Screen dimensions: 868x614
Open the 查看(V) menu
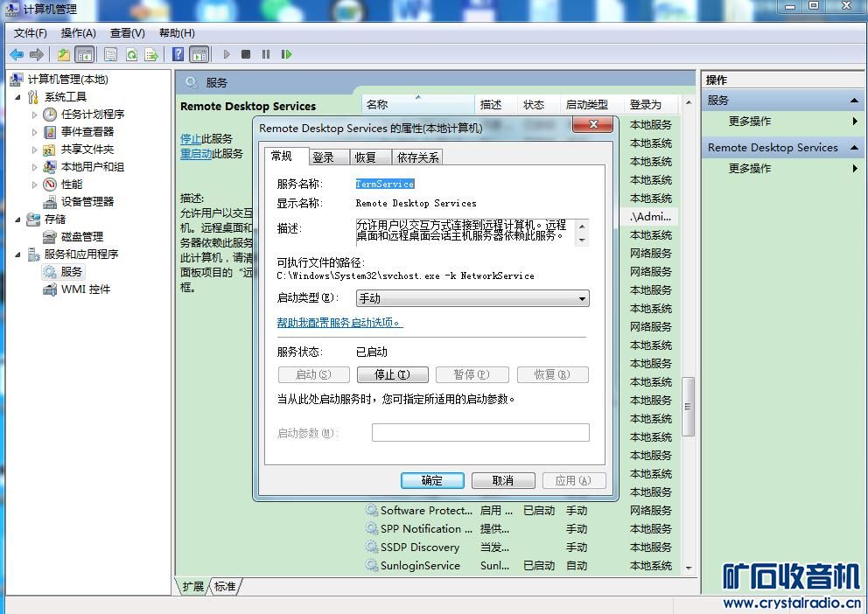coord(128,33)
